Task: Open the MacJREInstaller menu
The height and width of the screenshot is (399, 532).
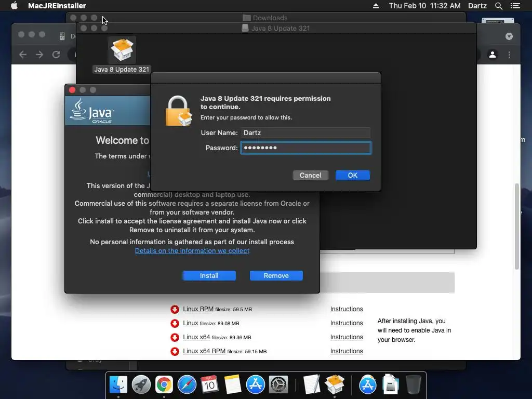Action: [x=57, y=6]
